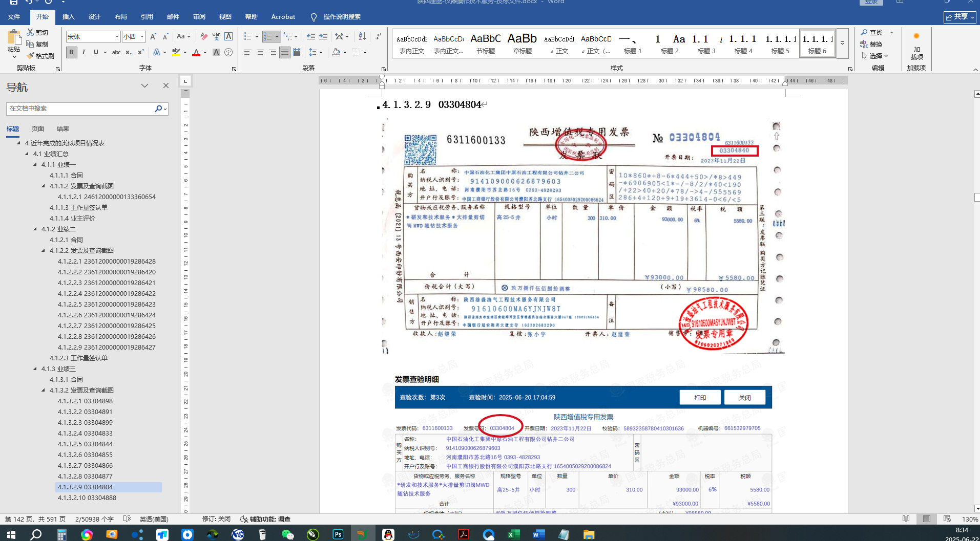Screen dimensions: 980x541
Task: Open Excel from the taskbar
Action: pos(513,534)
